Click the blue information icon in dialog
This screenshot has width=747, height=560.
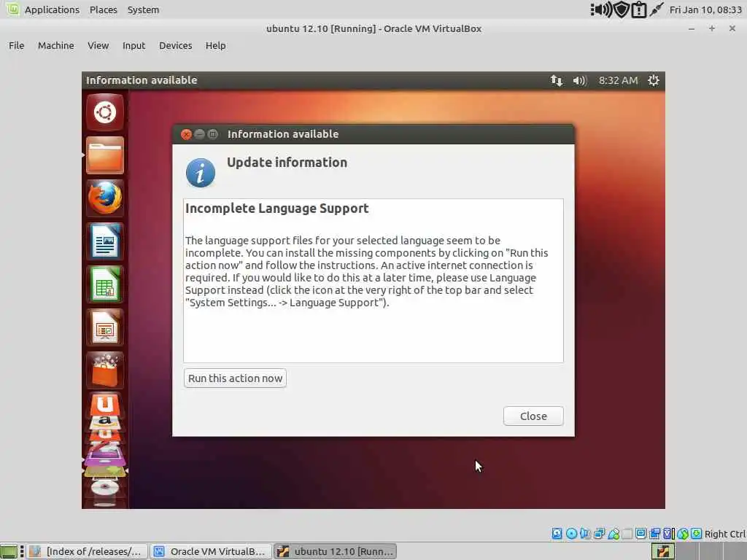click(x=200, y=173)
